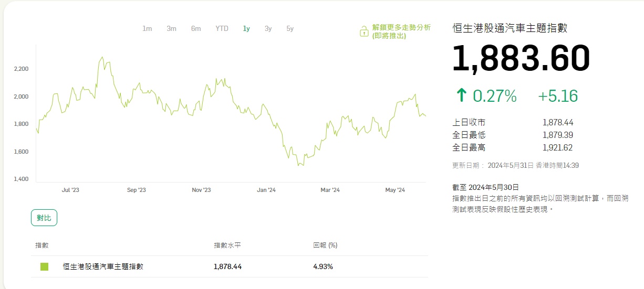This screenshot has height=289, width=644.
Task: Click the 指數水平 column header
Action: 227,245
